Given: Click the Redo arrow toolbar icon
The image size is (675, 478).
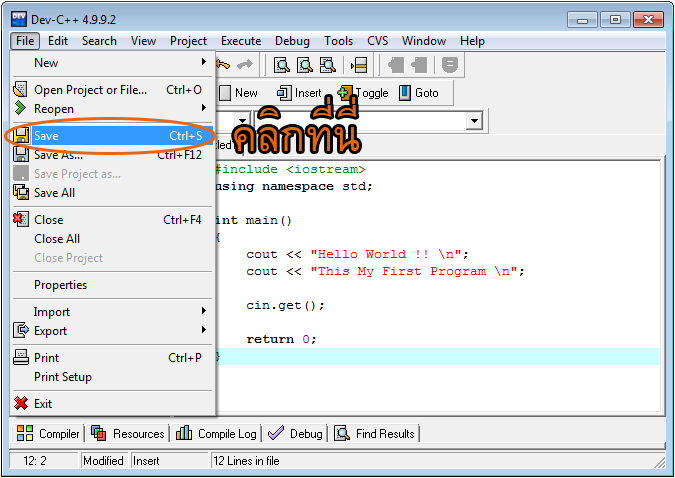Looking at the screenshot, I should tap(245, 65).
